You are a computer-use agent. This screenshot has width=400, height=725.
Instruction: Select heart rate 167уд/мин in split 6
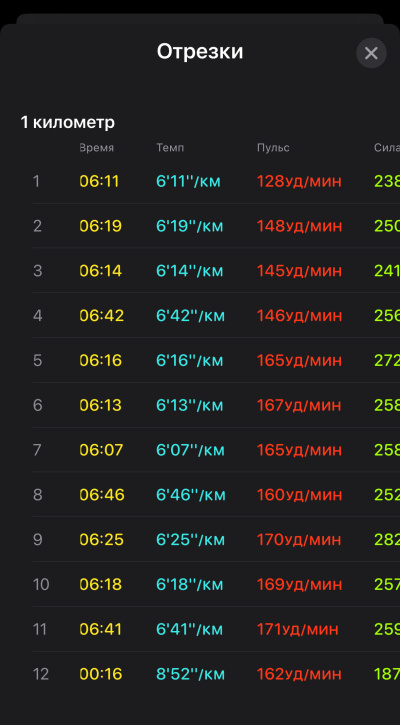click(299, 406)
